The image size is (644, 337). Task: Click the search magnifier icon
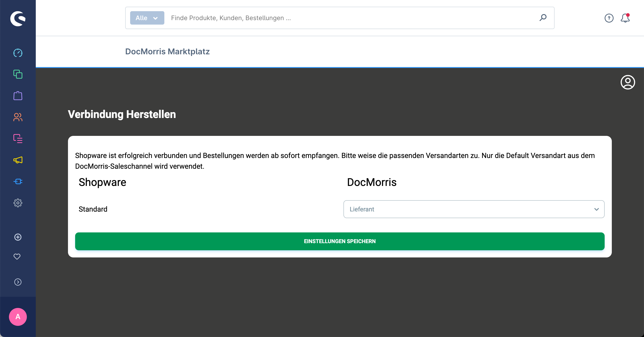pyautogui.click(x=543, y=18)
